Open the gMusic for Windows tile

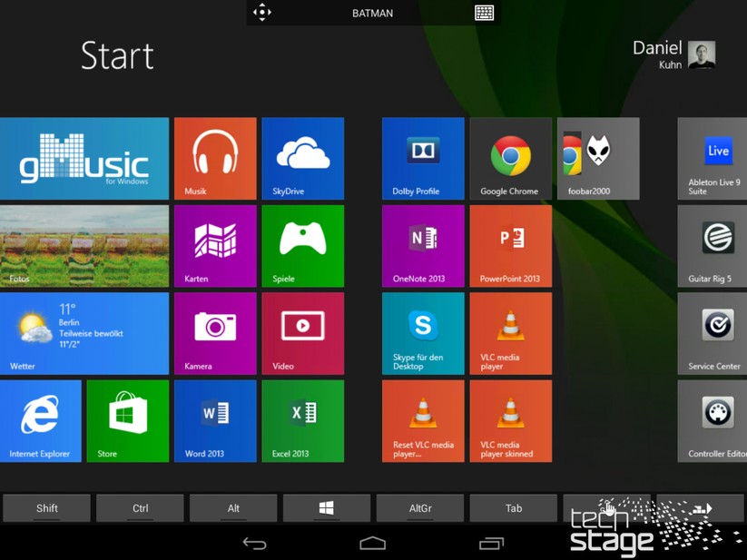[84, 159]
